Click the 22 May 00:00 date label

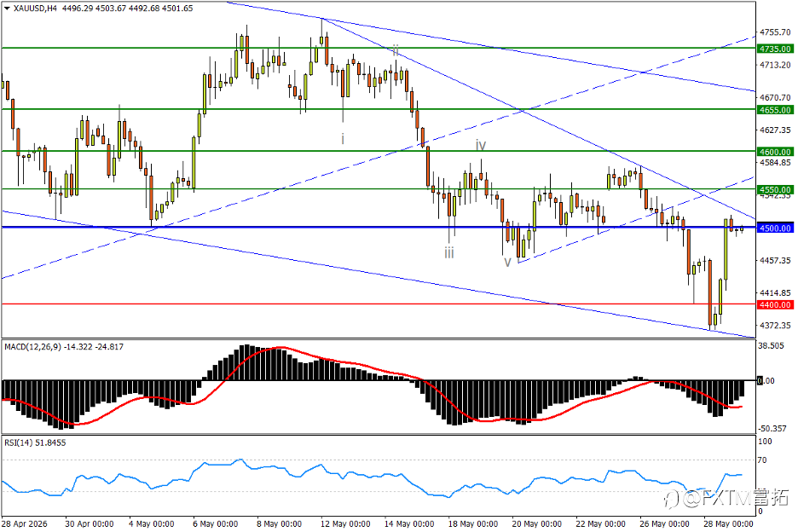[x=600, y=523]
